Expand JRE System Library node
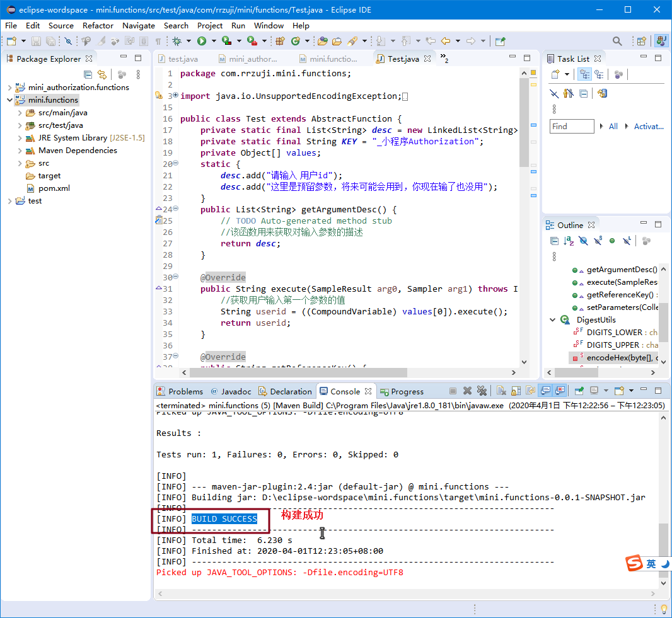 20,138
